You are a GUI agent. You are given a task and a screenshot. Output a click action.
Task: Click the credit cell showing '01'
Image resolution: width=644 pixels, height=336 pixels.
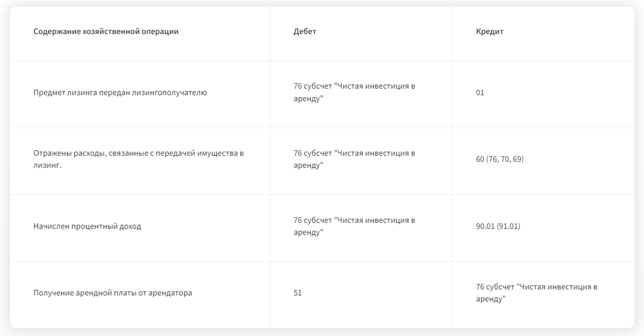[480, 93]
